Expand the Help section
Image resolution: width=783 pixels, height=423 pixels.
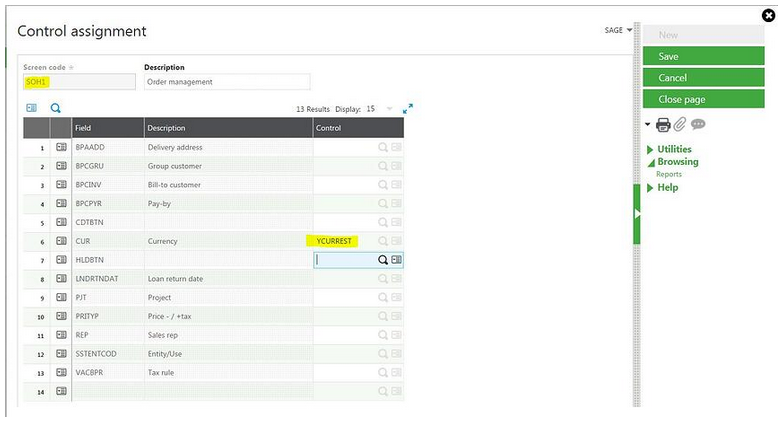(x=666, y=188)
